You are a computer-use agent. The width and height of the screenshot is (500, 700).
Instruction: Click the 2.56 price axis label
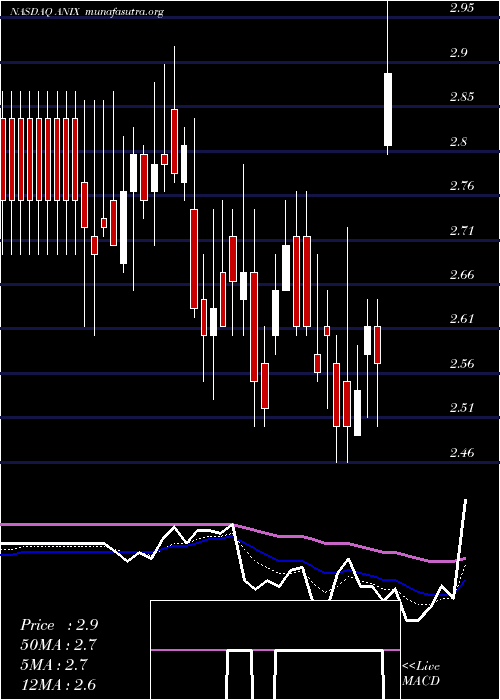point(462,363)
